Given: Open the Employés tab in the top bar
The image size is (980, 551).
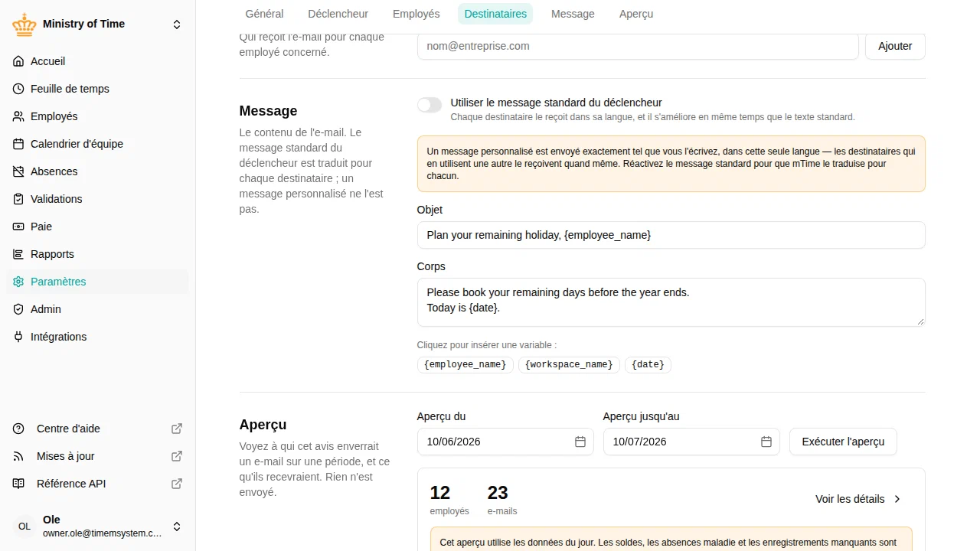Looking at the screenshot, I should pos(416,14).
